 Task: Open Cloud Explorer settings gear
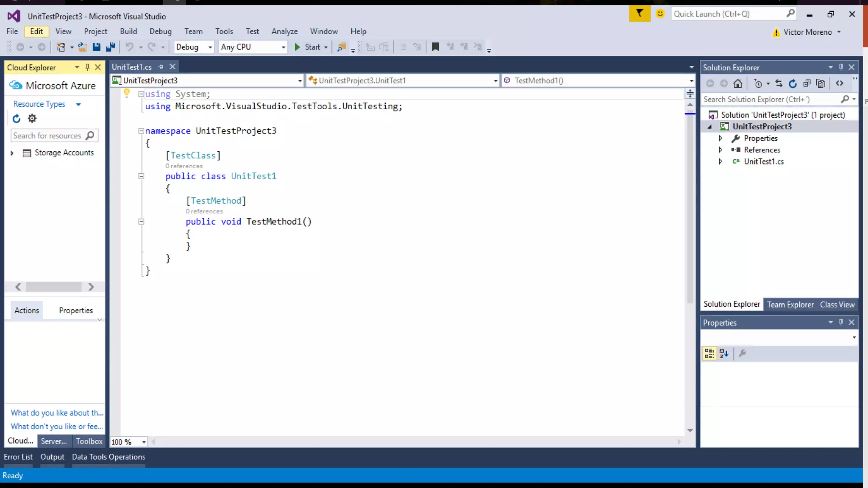pos(32,119)
